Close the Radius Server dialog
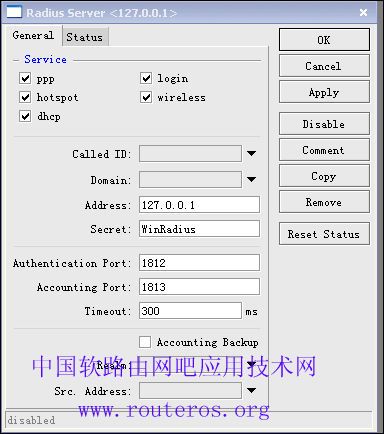384x434 pixels. tap(363, 13)
